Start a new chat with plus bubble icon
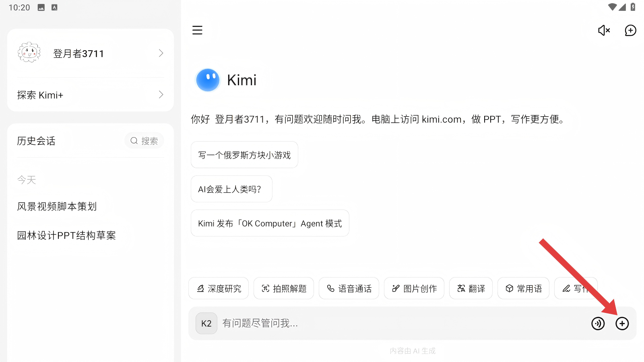 pyautogui.click(x=630, y=30)
